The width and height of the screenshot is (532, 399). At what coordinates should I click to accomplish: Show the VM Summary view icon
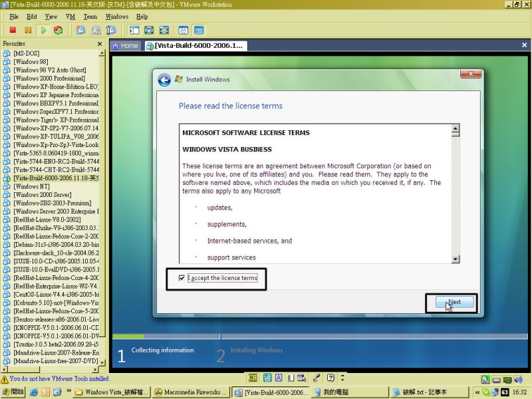[x=184, y=30]
